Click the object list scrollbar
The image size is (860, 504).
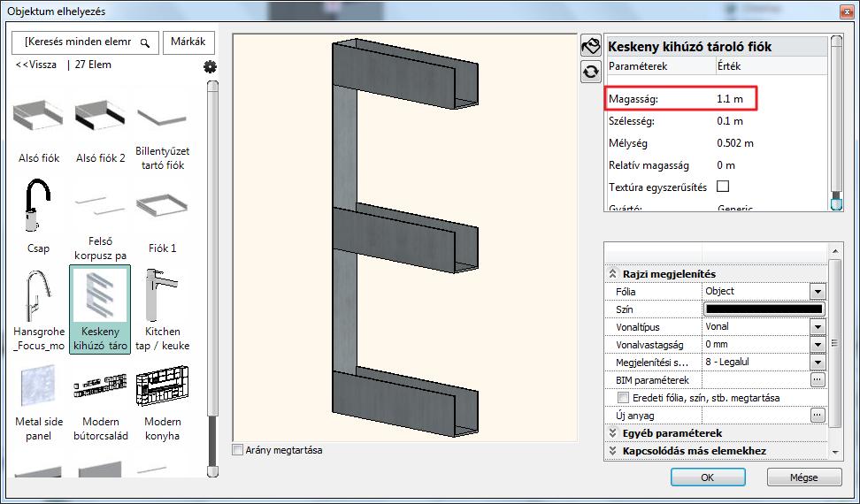coord(212,279)
